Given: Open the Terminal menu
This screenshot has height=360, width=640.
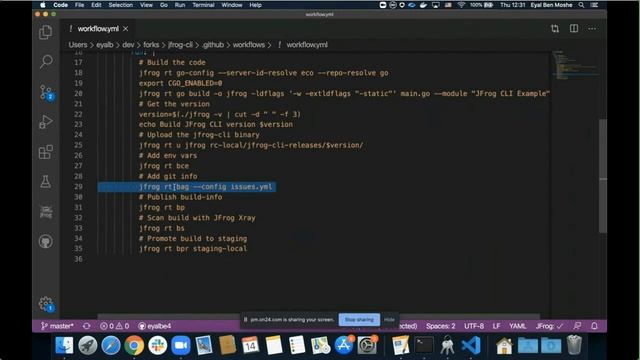Looking at the screenshot, I should pyautogui.click(x=203, y=5).
